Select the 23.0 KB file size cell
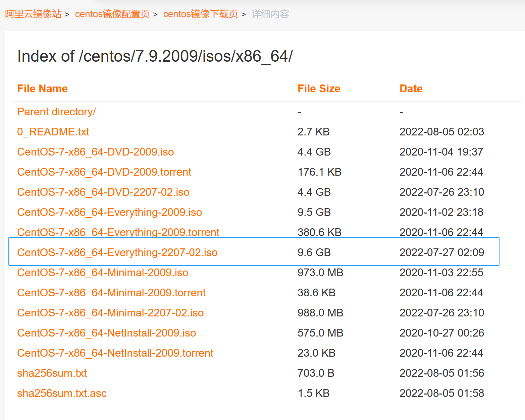 tap(316, 353)
